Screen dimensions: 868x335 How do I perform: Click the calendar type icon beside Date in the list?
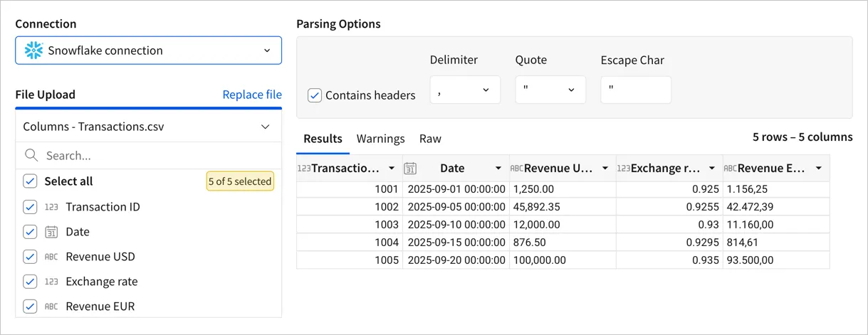51,232
